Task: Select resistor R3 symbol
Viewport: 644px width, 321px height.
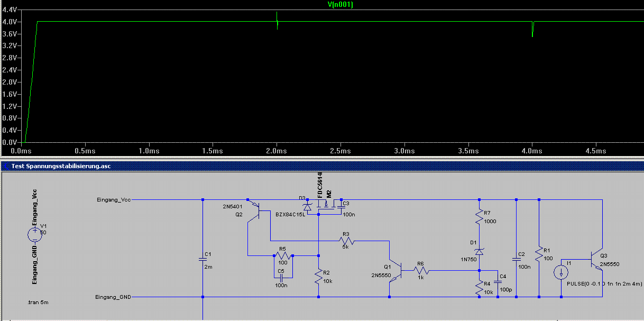Action: tap(346, 241)
